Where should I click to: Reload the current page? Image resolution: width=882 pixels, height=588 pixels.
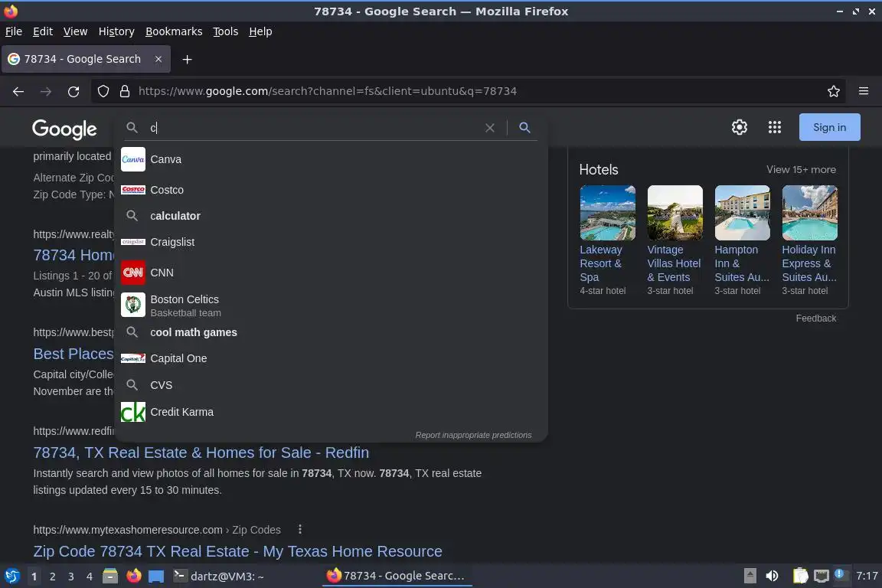pyautogui.click(x=73, y=91)
